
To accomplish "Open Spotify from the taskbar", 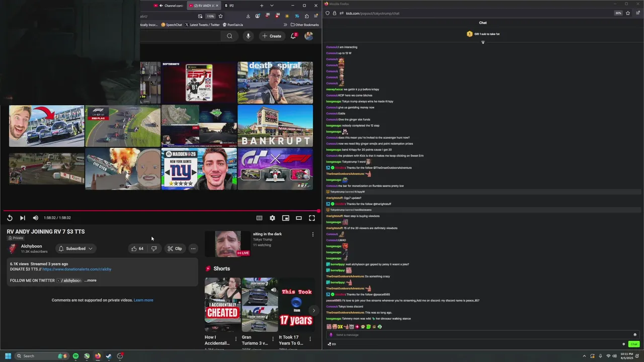I will 75,356.
